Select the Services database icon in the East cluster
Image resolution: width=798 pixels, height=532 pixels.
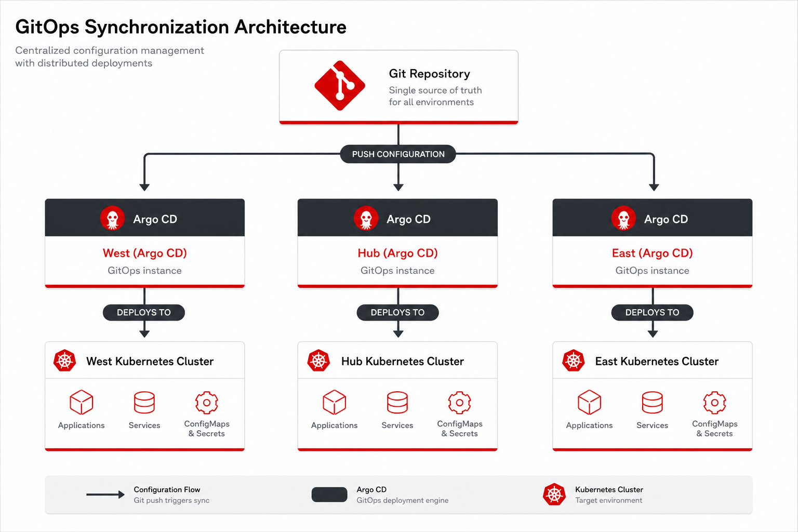tap(653, 402)
